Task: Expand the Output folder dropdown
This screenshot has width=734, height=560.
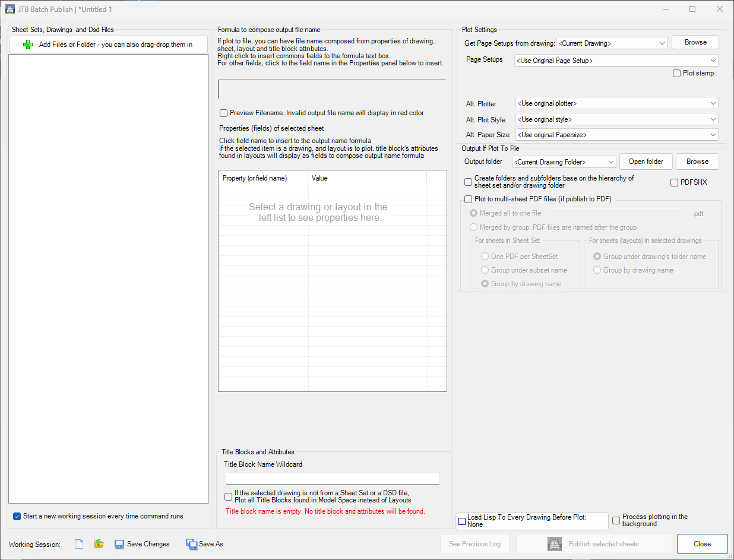Action: coord(564,162)
